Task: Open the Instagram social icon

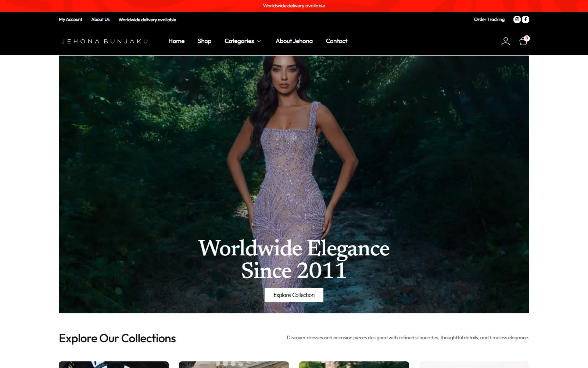Action: (x=517, y=20)
